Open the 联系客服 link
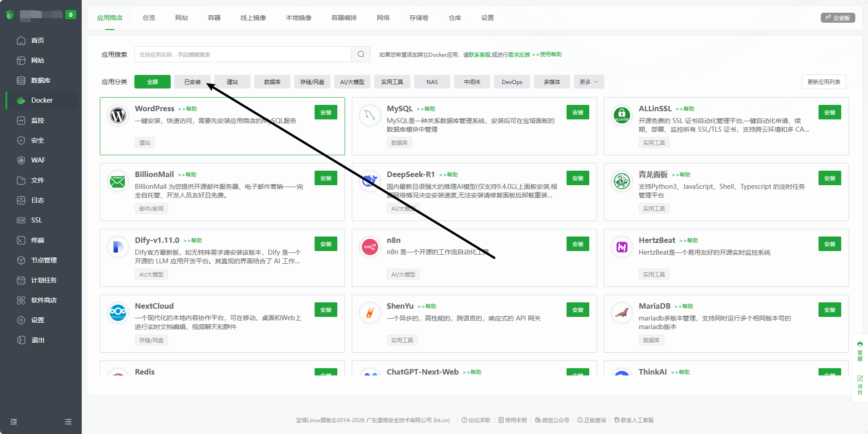This screenshot has height=434, width=868. coord(479,54)
